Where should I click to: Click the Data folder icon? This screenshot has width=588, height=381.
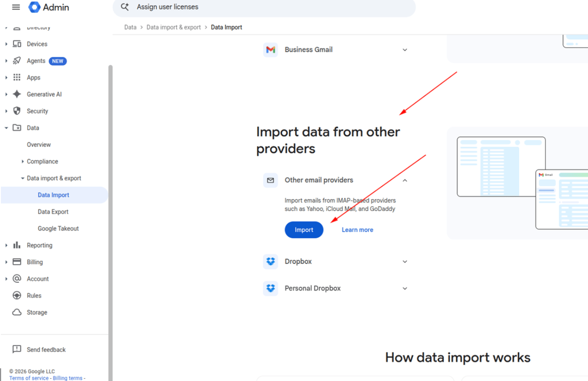[x=17, y=128]
